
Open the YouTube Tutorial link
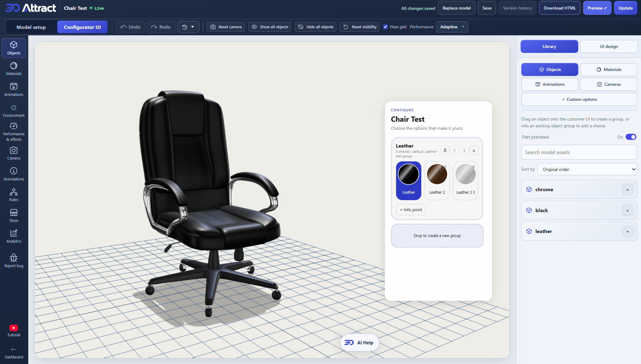click(14, 331)
